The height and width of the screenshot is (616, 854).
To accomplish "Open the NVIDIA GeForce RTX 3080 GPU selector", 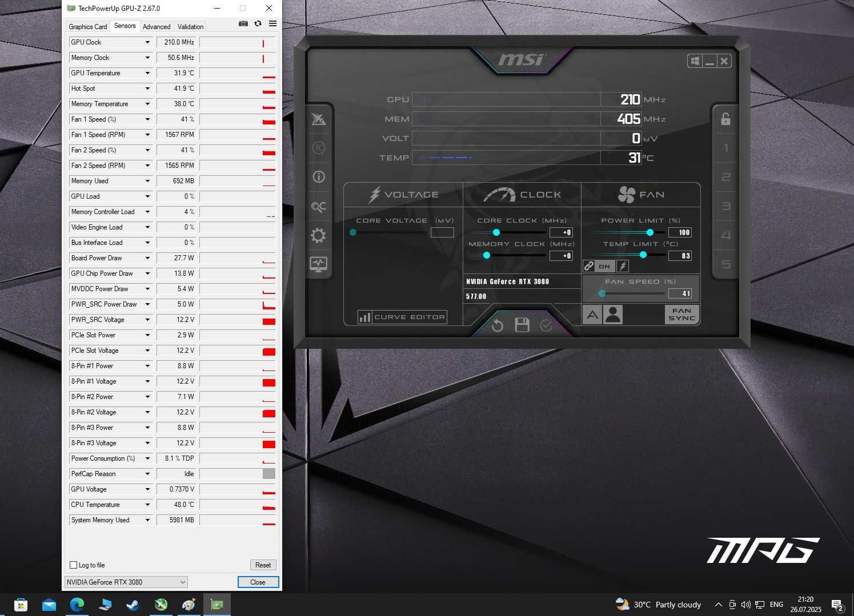I will pos(126,582).
